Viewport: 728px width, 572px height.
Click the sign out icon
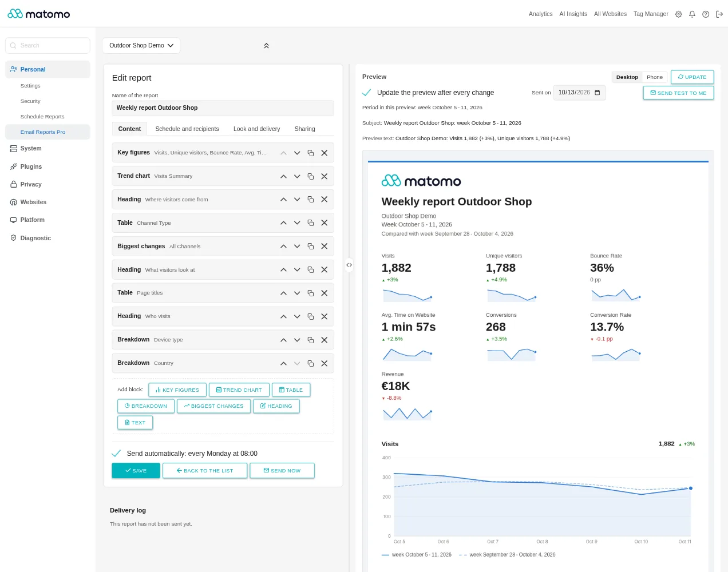pyautogui.click(x=719, y=14)
